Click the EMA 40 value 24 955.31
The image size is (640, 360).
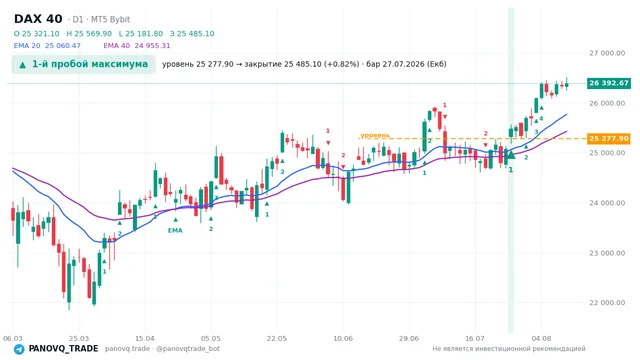pos(137,45)
